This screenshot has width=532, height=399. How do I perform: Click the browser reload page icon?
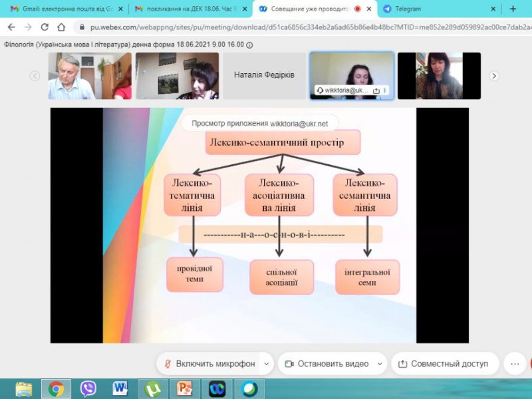click(x=45, y=27)
